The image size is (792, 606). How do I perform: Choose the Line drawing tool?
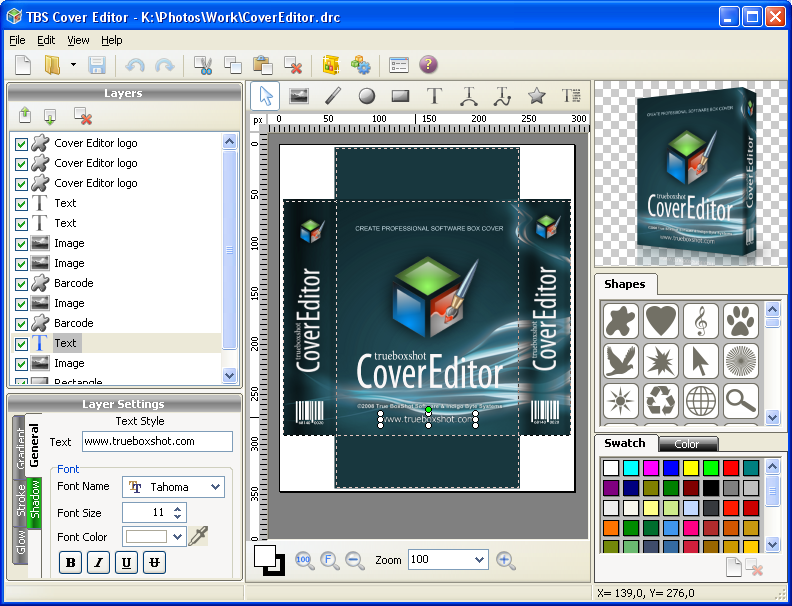(x=333, y=96)
